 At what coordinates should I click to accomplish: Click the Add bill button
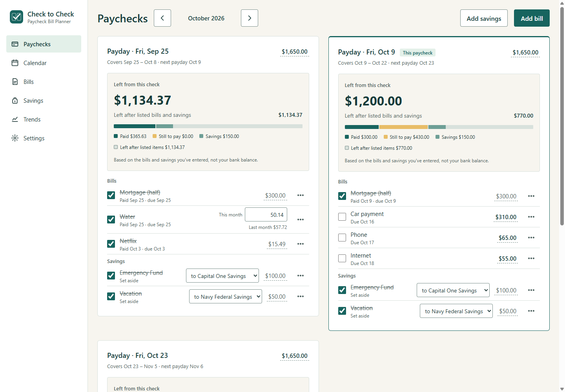pyautogui.click(x=532, y=18)
